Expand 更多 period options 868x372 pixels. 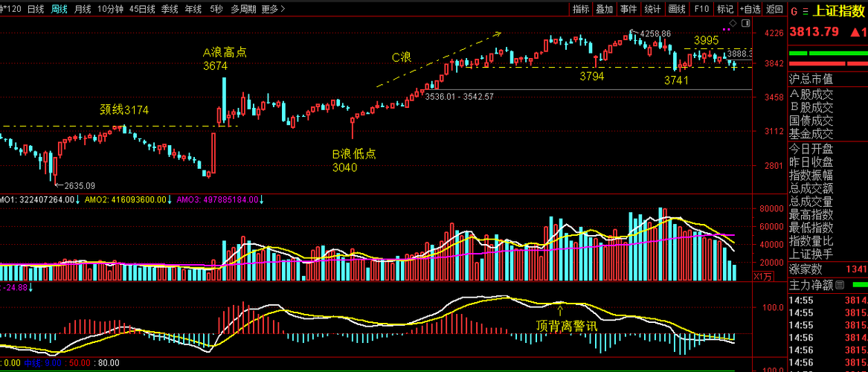[x=274, y=9]
